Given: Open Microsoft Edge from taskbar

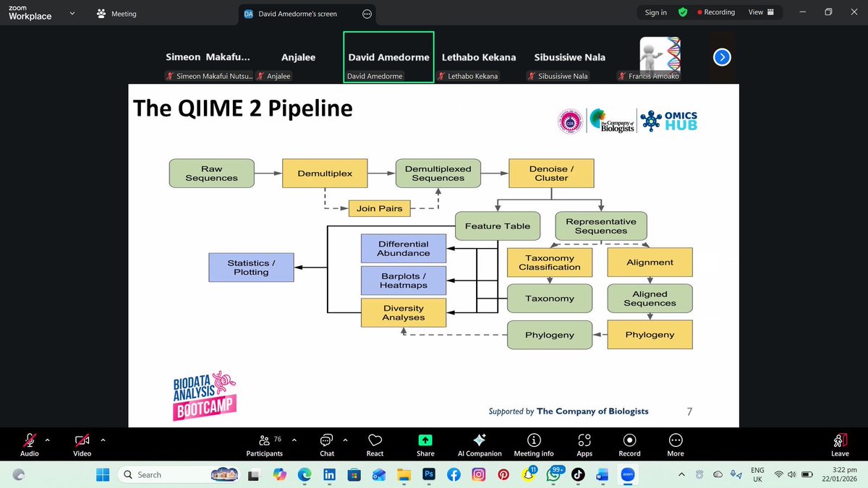Looking at the screenshot, I should tap(305, 474).
